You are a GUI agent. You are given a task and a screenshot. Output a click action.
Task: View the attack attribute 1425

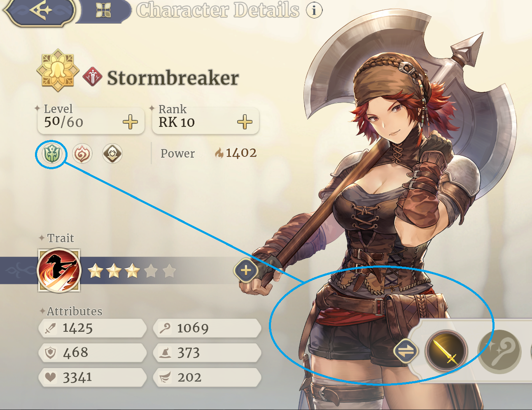tap(92, 328)
